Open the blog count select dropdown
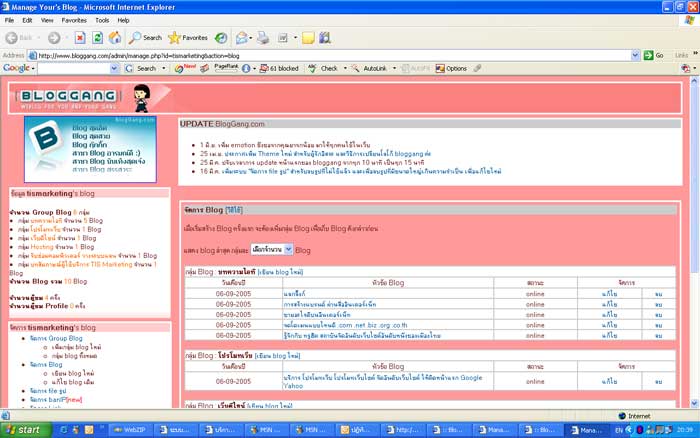Screen dimensions: 700x438 [271, 250]
